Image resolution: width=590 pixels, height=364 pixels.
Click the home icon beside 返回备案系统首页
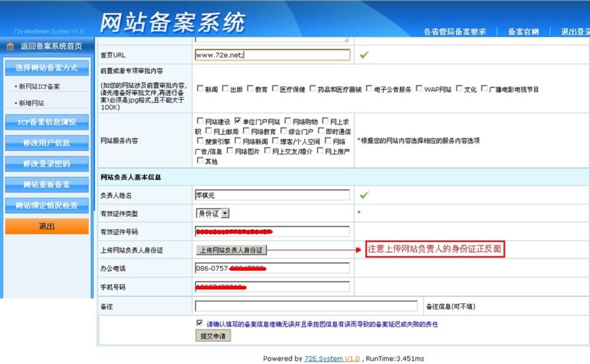pos(10,46)
